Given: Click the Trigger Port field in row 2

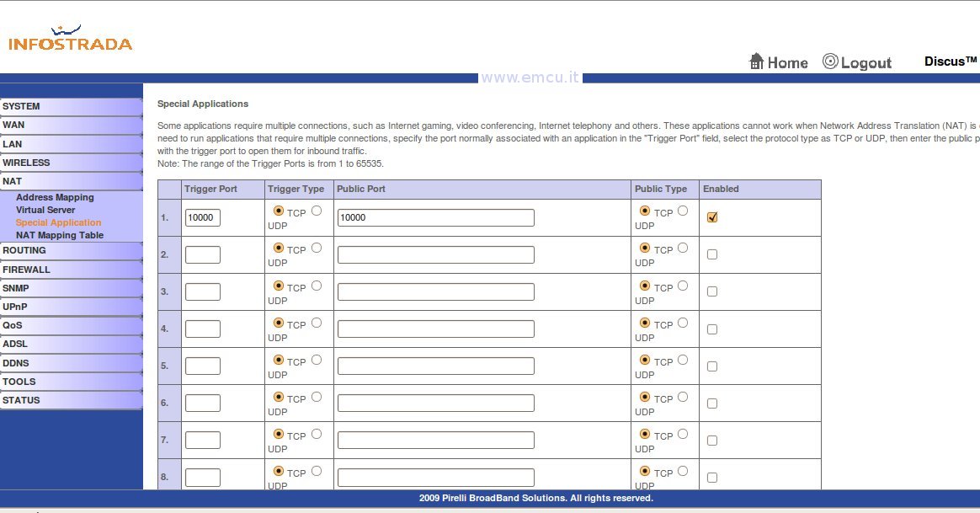Looking at the screenshot, I should 203,254.
